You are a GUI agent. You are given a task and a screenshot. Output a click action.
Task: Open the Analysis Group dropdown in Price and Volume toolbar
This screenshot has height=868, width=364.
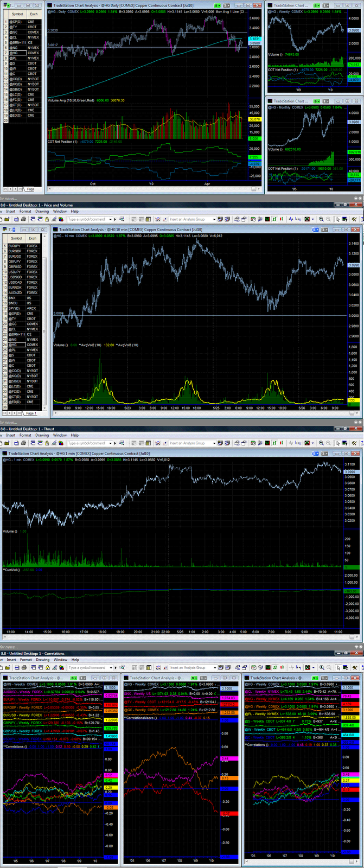214,219
